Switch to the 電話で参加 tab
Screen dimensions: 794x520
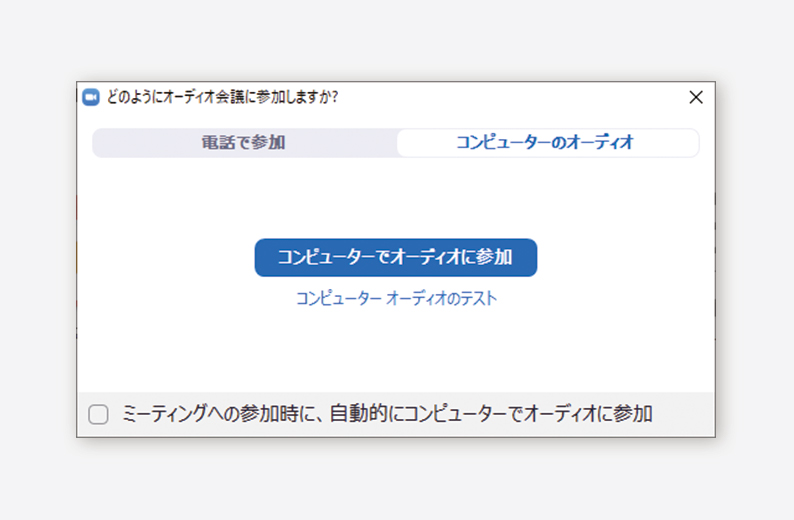tap(244, 143)
